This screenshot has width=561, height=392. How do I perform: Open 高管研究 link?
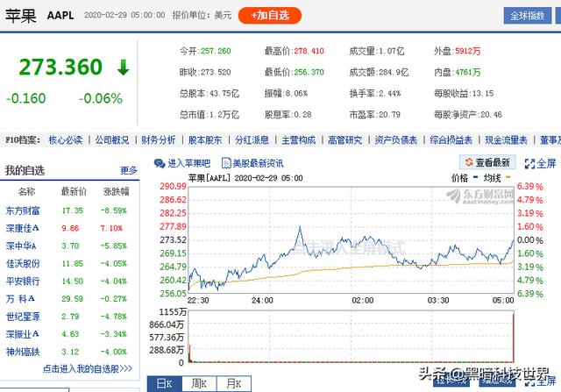click(x=344, y=140)
